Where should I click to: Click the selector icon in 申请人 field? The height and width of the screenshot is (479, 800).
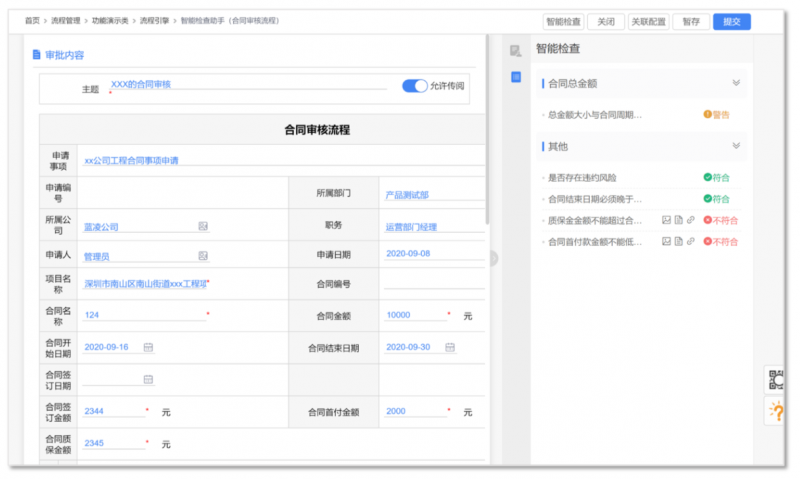coord(203,256)
